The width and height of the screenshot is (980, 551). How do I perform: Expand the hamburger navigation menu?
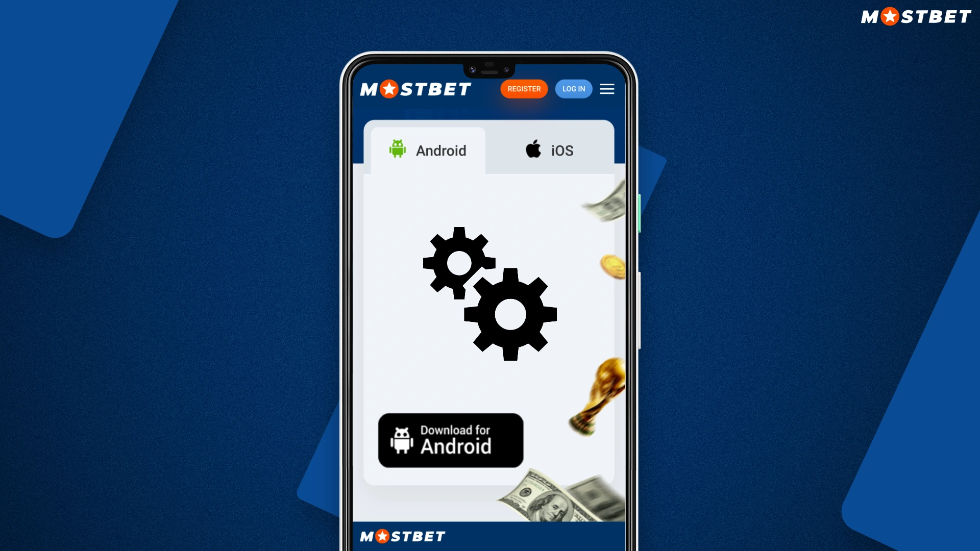(608, 88)
